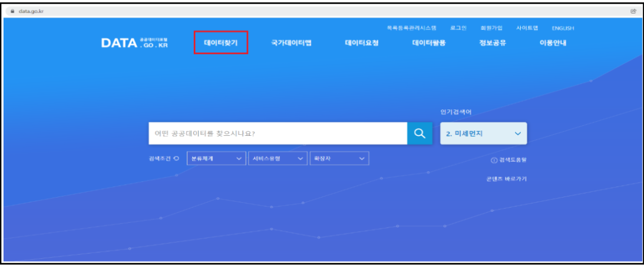Screen dimensions: 644x267
Task: Open the 데이터요청 menu
Action: [362, 43]
